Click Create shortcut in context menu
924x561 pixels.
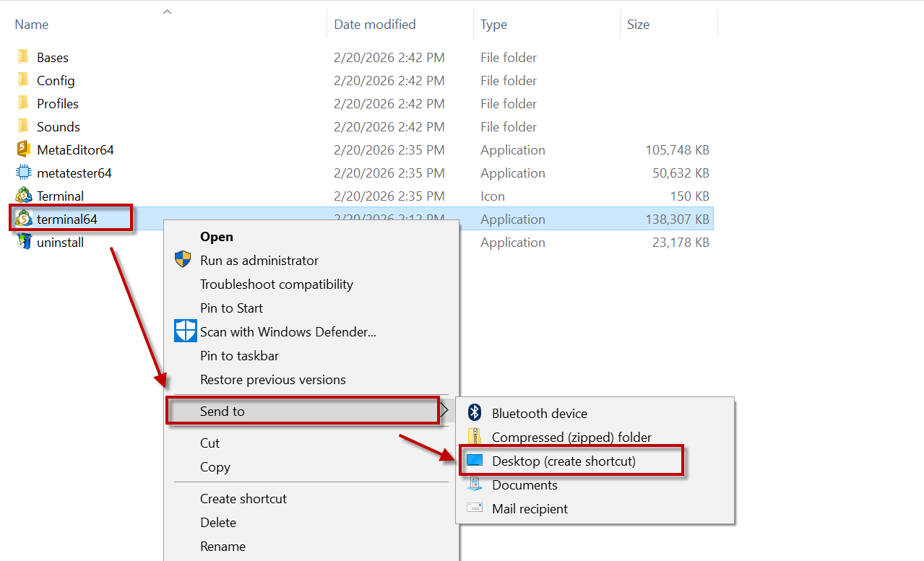(243, 498)
